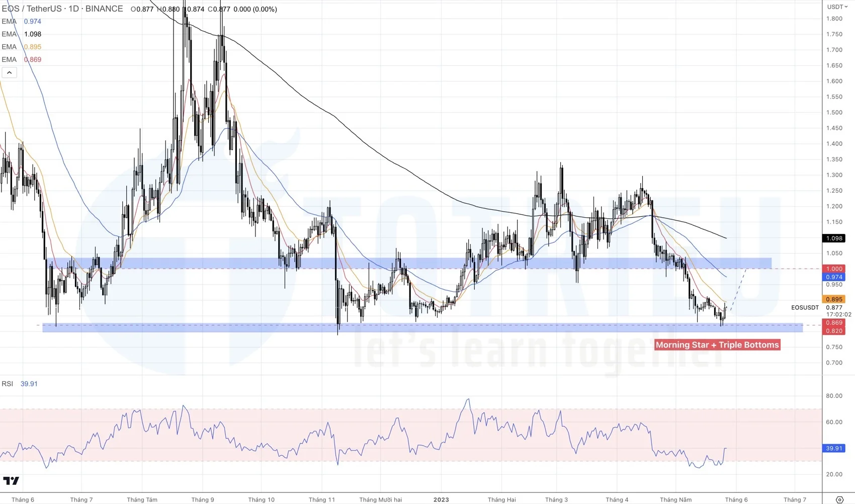
Task: Click Tháng Tám on the time axis
Action: tap(142, 499)
